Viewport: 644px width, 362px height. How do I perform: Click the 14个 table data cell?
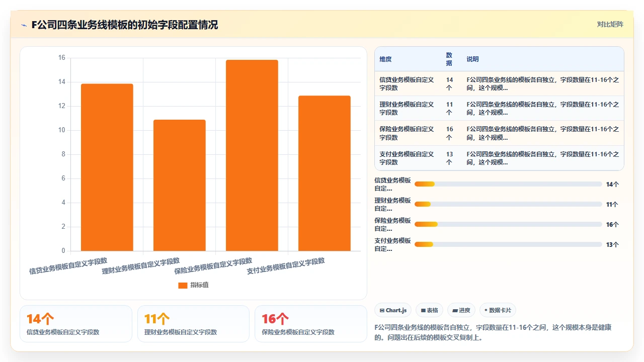449,83
